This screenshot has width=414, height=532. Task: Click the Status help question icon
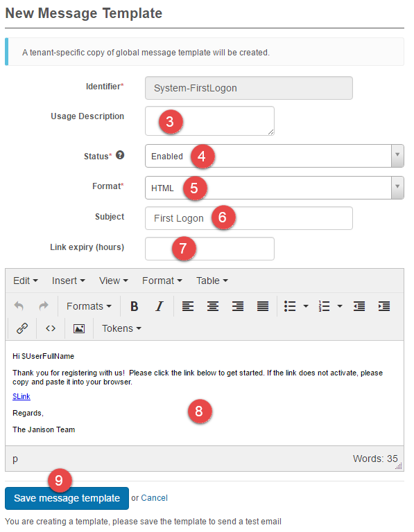pos(120,155)
